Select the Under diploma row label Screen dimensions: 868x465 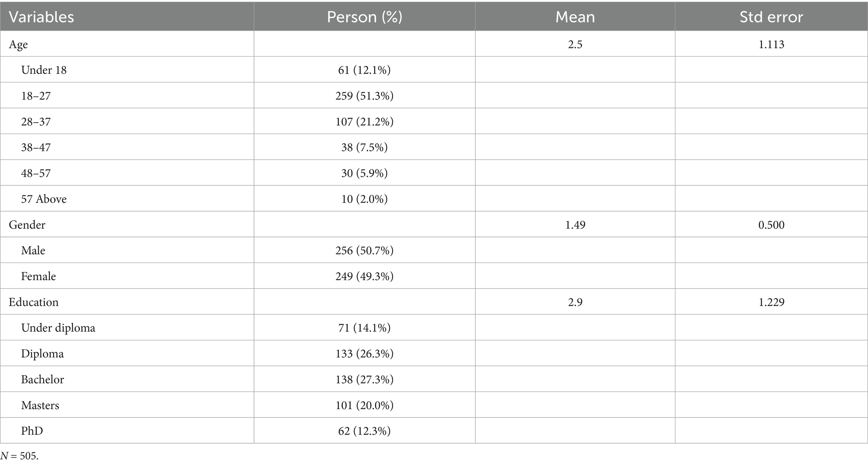tap(58, 328)
